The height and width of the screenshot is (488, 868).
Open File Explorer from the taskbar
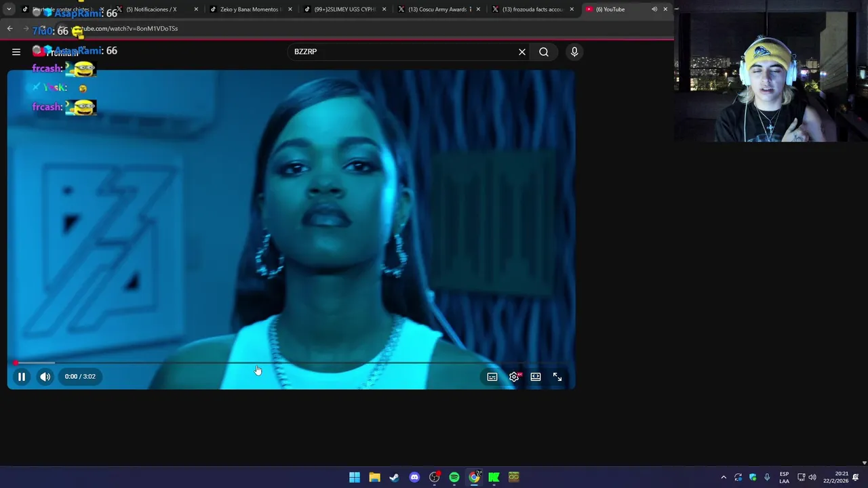click(374, 477)
